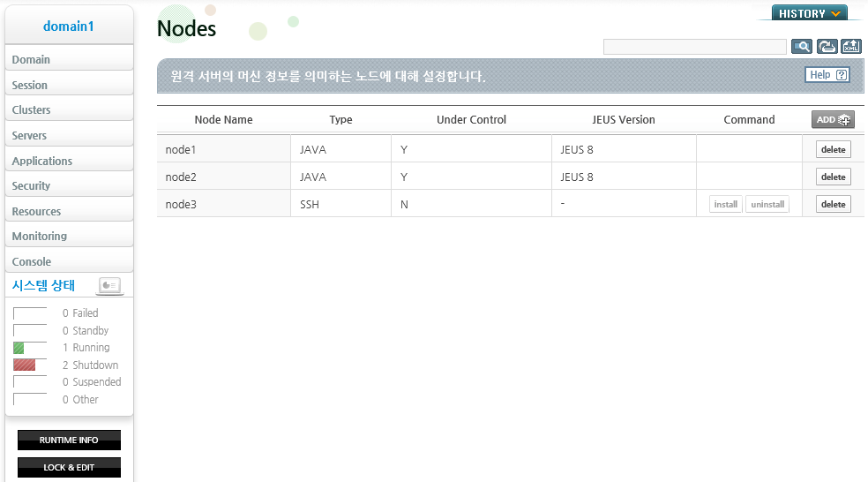The height and width of the screenshot is (482, 868).
Task: Click the Nodes page title
Action: pos(186,28)
